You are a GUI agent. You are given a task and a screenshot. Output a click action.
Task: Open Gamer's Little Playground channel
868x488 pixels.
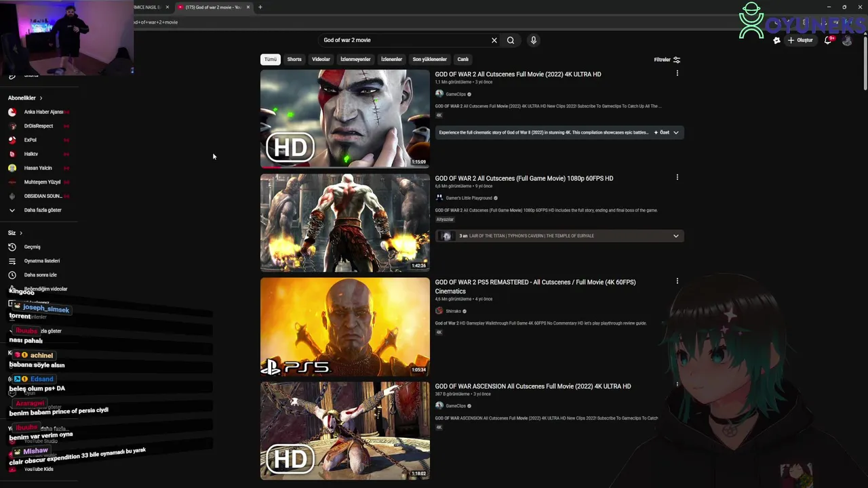click(x=469, y=198)
